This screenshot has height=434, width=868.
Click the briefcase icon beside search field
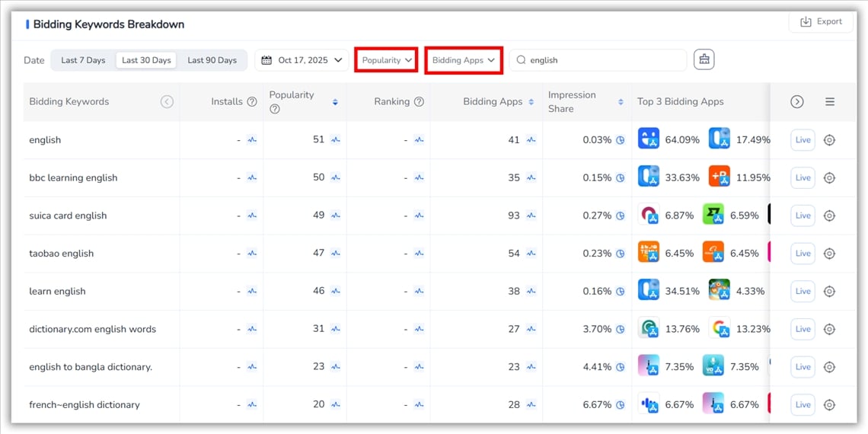coord(704,59)
